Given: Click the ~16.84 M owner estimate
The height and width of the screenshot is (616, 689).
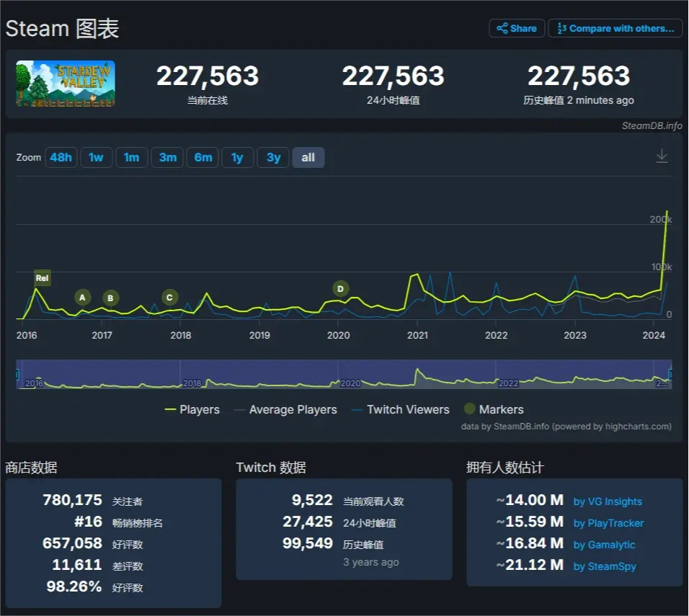Looking at the screenshot, I should click(530, 543).
